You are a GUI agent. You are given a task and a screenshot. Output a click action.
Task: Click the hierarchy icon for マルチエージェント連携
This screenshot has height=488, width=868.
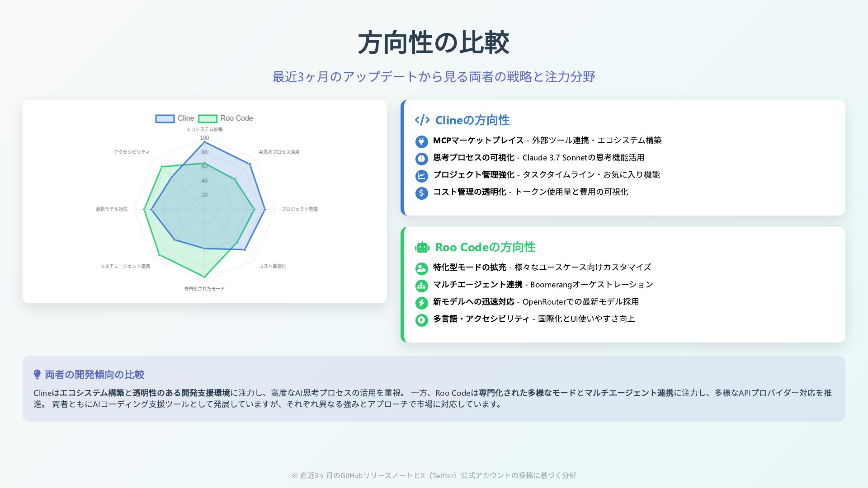click(x=421, y=286)
